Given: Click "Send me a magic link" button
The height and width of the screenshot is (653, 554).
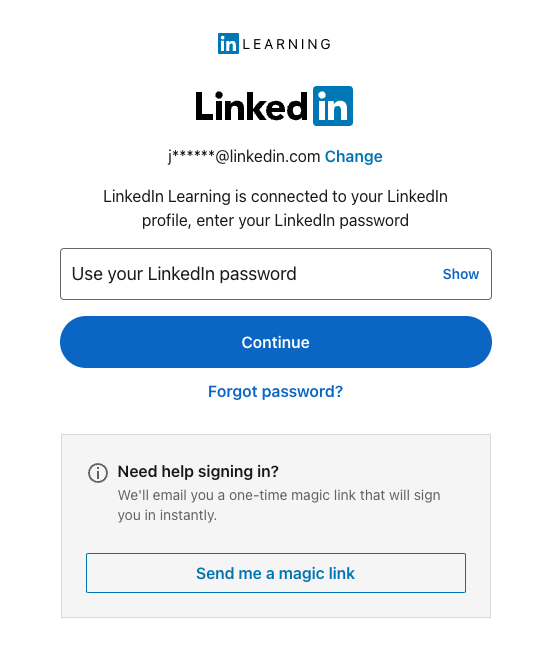Looking at the screenshot, I should pyautogui.click(x=276, y=573).
